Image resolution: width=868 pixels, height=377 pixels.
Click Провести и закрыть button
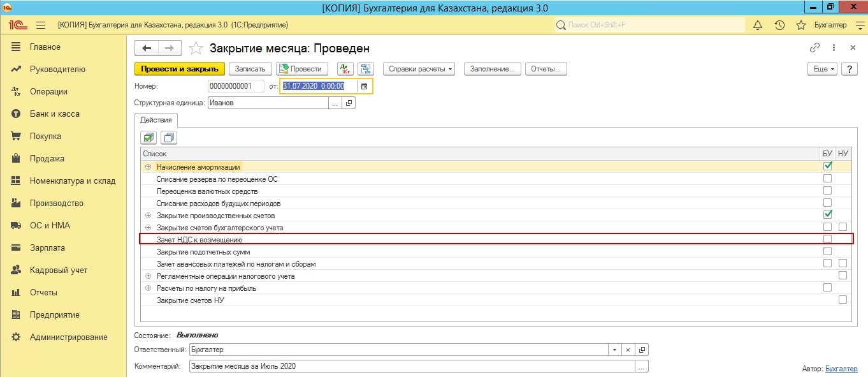(179, 69)
